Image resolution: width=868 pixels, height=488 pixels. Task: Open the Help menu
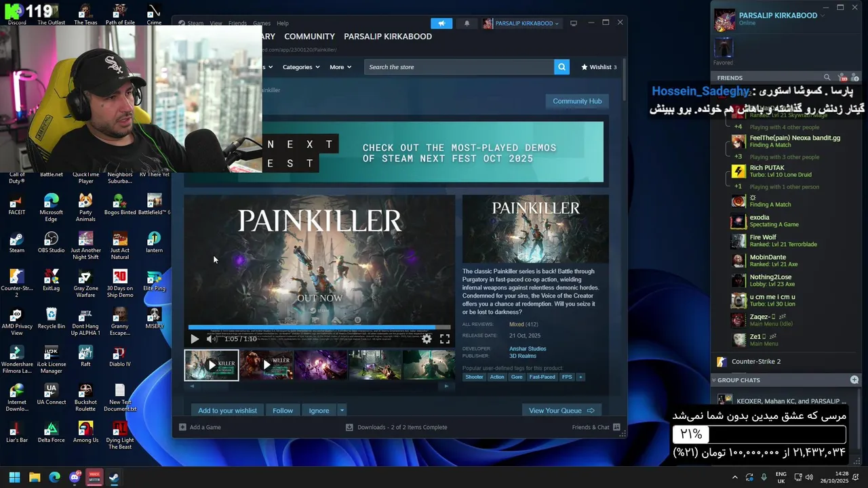point(283,23)
